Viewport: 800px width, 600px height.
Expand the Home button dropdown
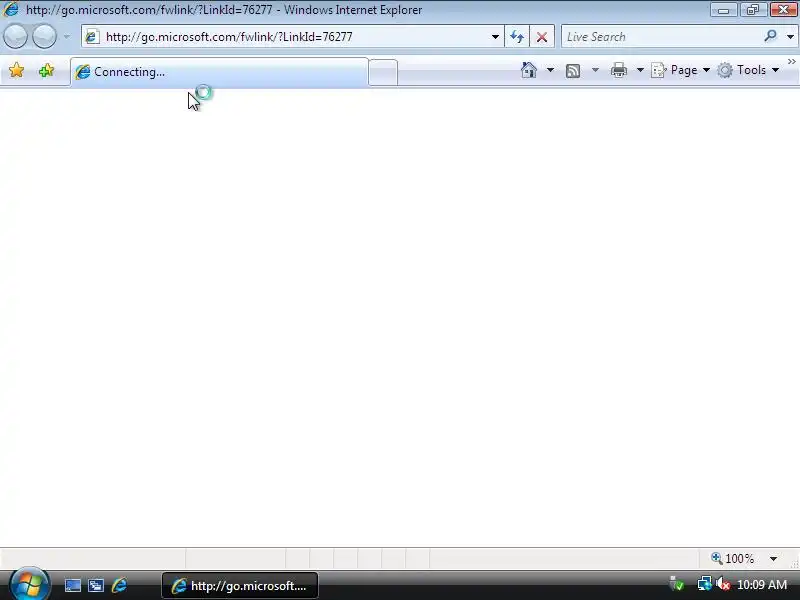pos(550,70)
